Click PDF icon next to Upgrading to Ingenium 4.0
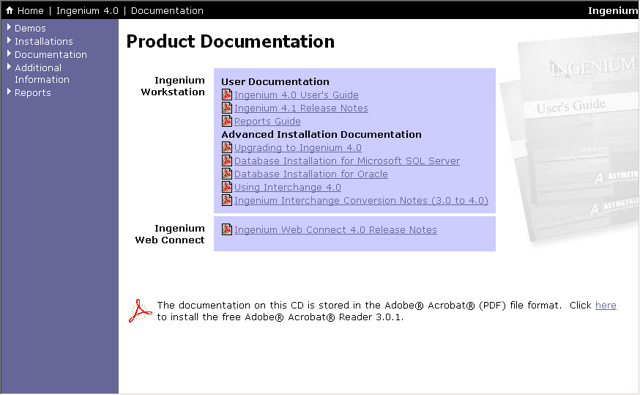Image resolution: width=640 pixels, height=395 pixels. [x=227, y=147]
